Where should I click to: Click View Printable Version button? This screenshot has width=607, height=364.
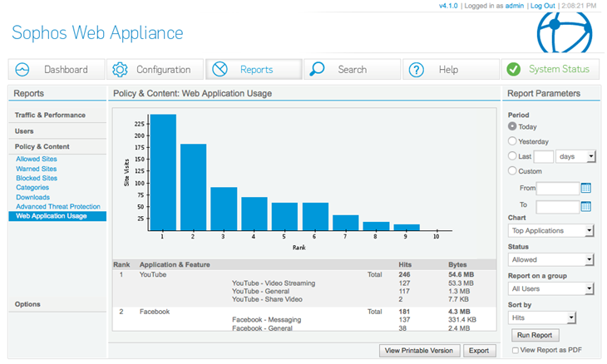coord(419,351)
